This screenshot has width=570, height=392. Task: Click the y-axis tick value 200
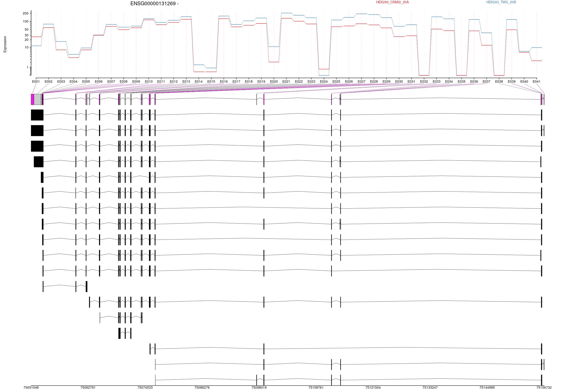click(x=26, y=14)
